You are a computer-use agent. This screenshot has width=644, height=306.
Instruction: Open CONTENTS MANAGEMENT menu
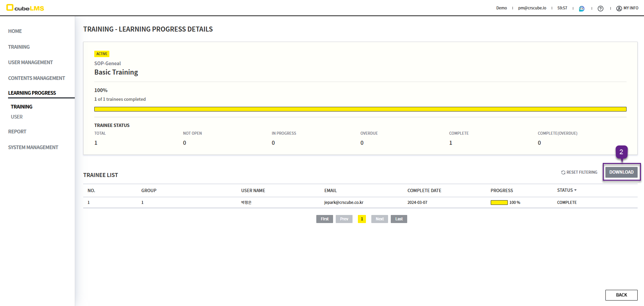[x=37, y=78]
